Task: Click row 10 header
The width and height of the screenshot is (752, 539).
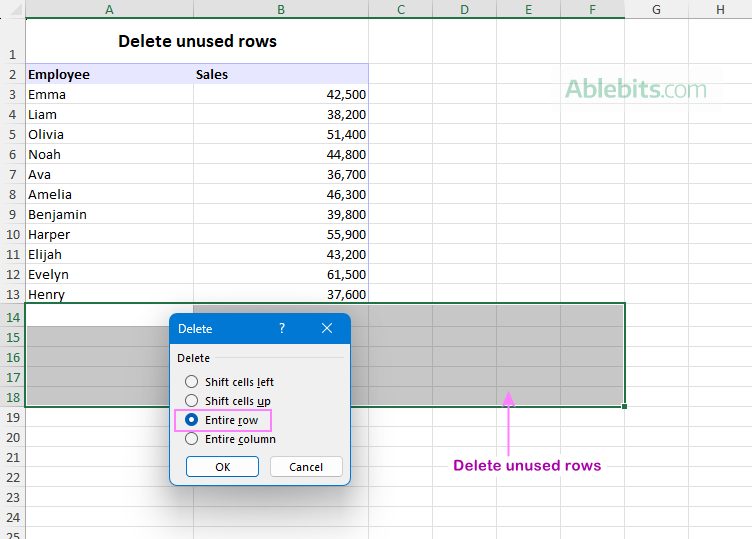Action: pyautogui.click(x=12, y=234)
